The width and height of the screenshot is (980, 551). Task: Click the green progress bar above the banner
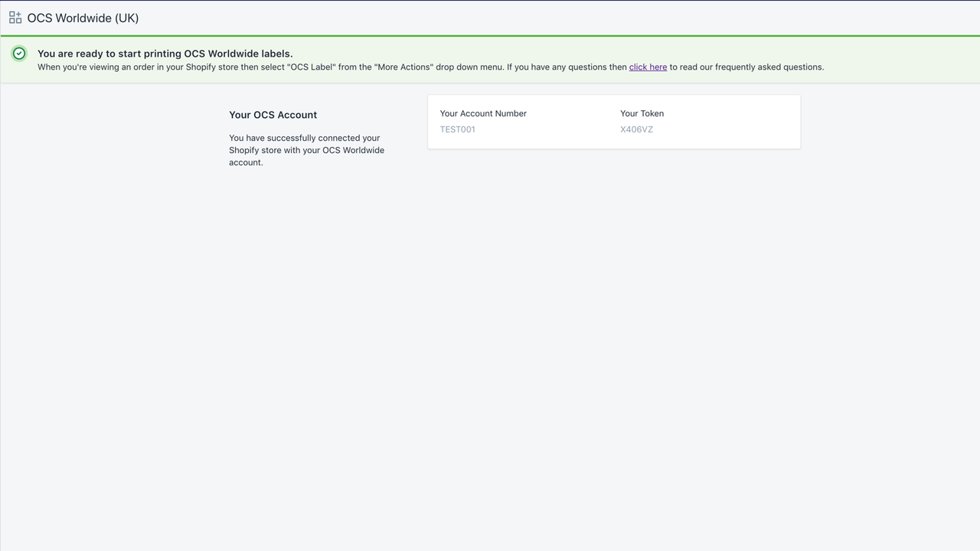coord(490,35)
